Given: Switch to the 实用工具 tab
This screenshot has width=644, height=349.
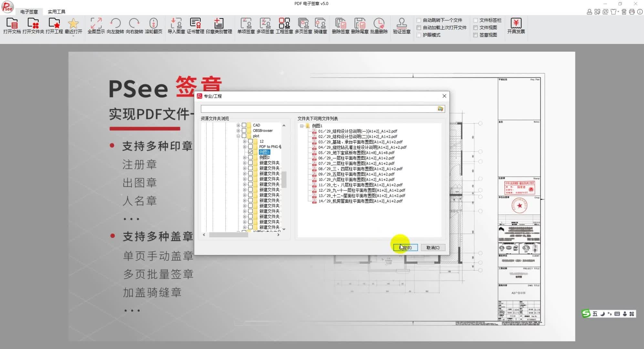Looking at the screenshot, I should tap(57, 12).
